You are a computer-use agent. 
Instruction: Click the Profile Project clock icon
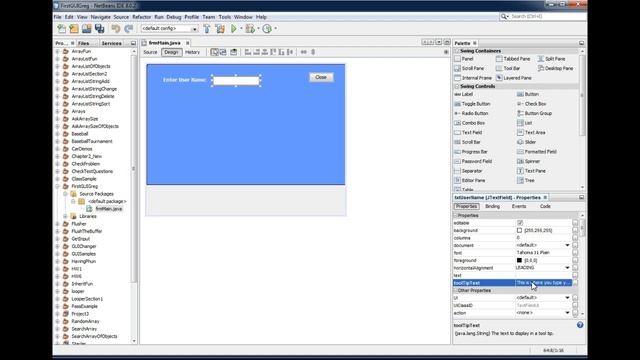[267, 29]
